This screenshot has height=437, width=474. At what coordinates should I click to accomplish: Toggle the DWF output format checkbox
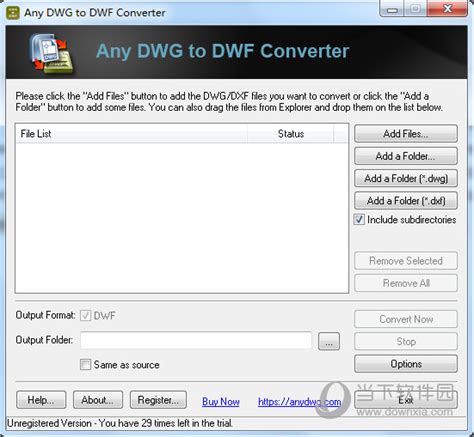(x=85, y=315)
